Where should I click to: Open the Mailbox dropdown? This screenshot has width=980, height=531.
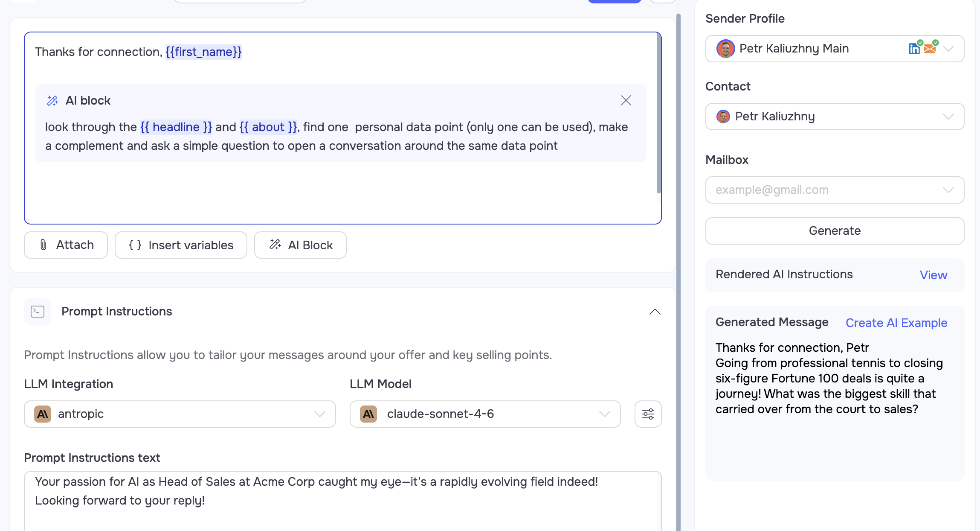coord(835,190)
